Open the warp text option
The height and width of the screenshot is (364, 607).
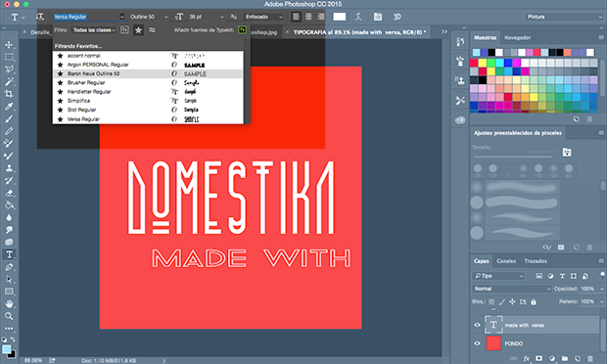point(359,17)
